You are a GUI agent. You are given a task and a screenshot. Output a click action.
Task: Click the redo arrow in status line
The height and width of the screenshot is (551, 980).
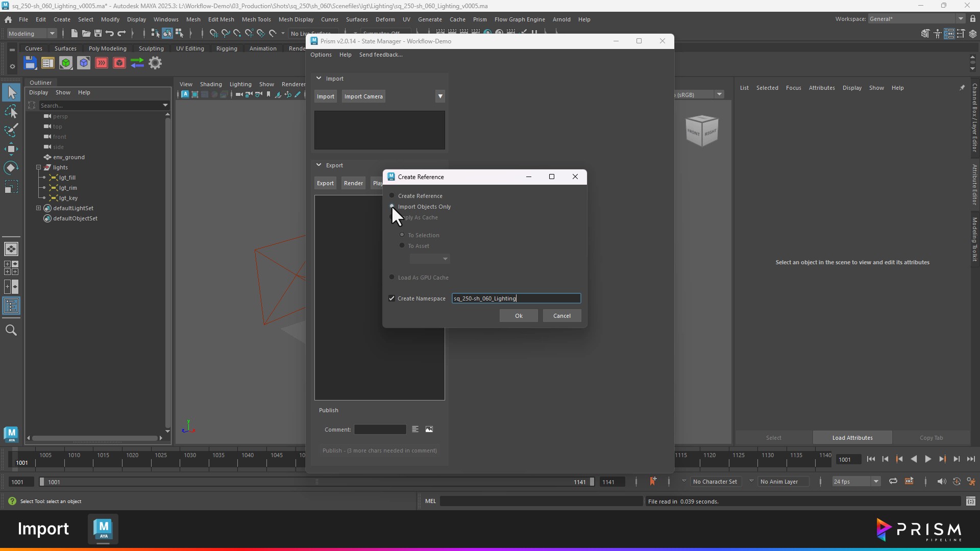point(121,34)
